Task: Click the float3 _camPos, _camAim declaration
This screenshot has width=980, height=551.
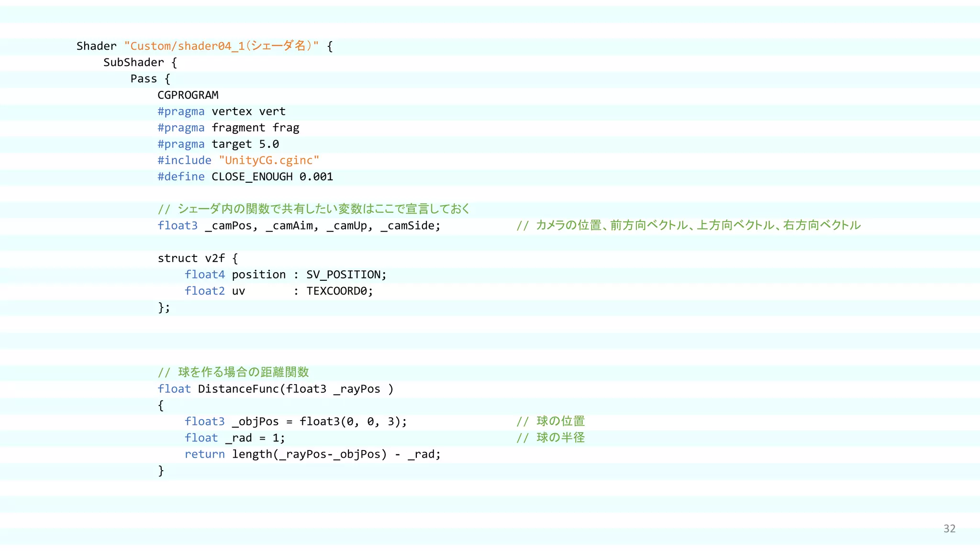Action: pos(299,226)
